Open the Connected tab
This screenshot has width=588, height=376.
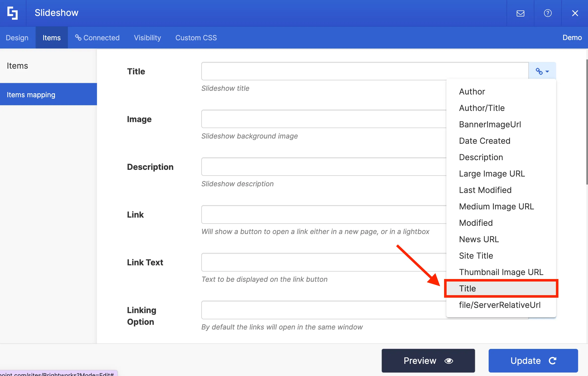(97, 38)
